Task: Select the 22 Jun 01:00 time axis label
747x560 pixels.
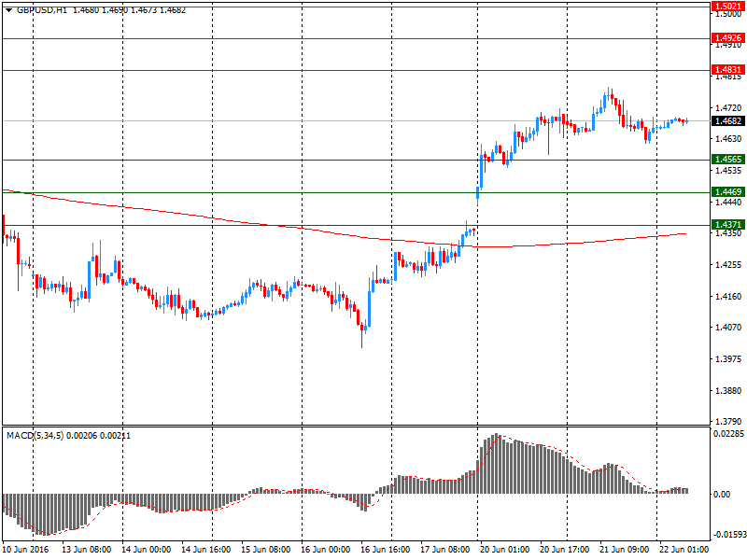Action: click(x=684, y=549)
